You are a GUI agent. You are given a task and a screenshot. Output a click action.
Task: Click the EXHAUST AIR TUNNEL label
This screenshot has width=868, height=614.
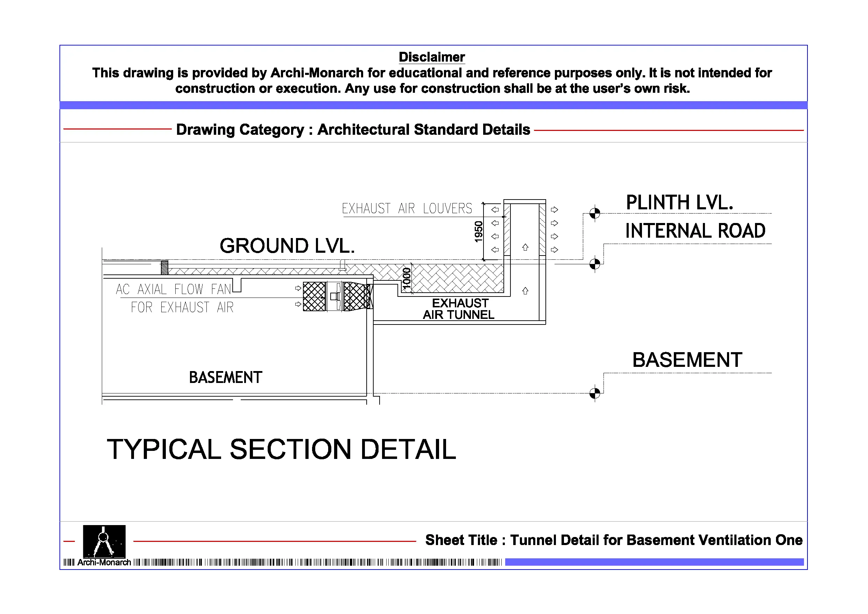[x=459, y=309]
